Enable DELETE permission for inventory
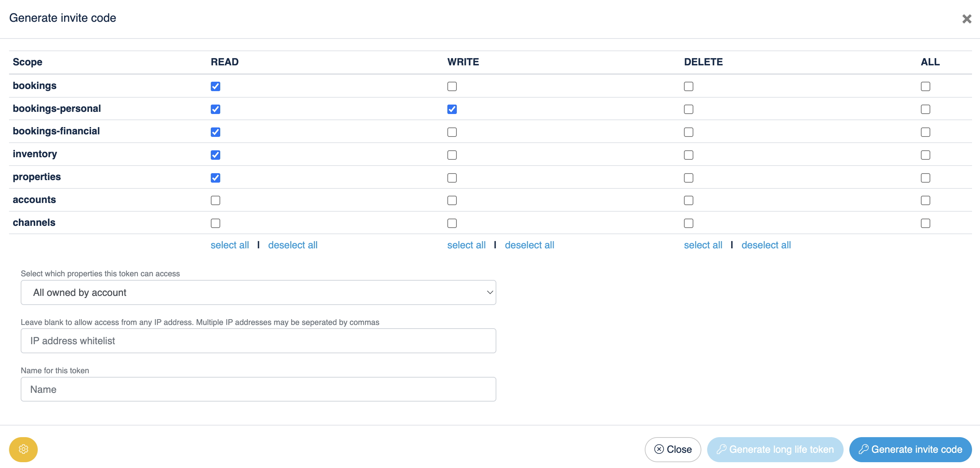This screenshot has width=980, height=468. pos(688,155)
